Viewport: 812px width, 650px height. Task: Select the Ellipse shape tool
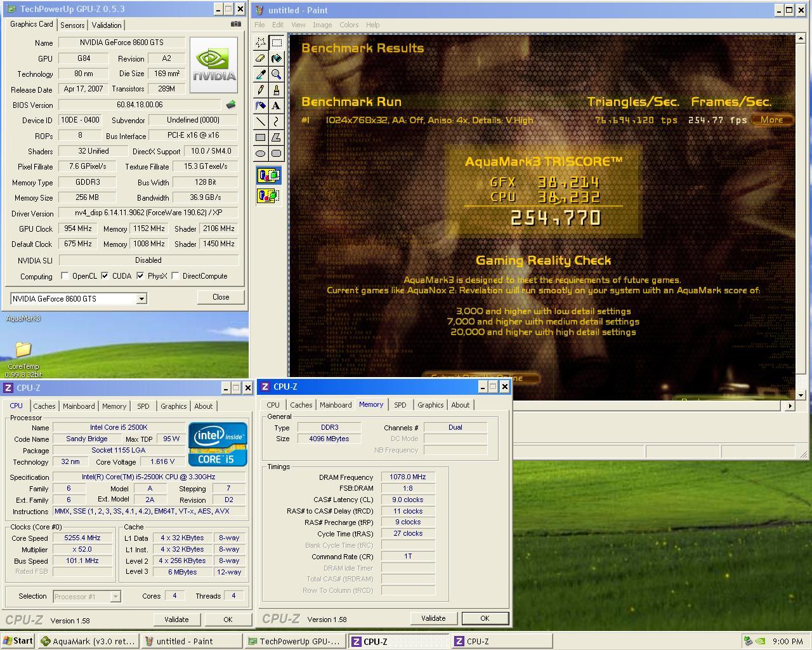(x=261, y=153)
